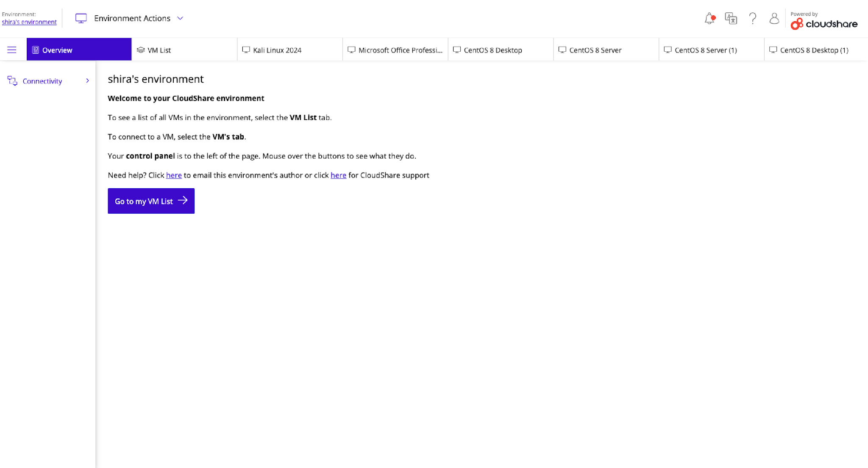Click the Environment Actions label
This screenshot has width=868, height=468.
coord(132,18)
